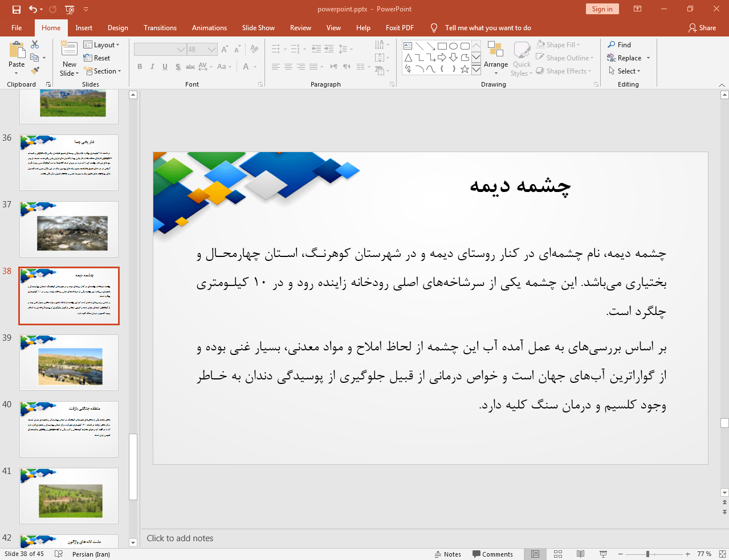The height and width of the screenshot is (560, 729).
Task: Open the Find tool in Editing group
Action: (619, 45)
